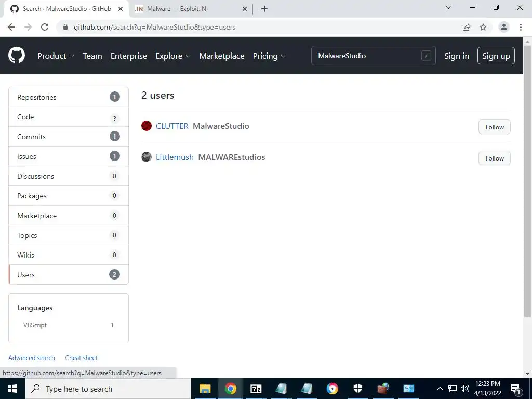Viewport: 532px width, 399px height.
Task: Click Windows taskbar search box
Action: [108, 389]
